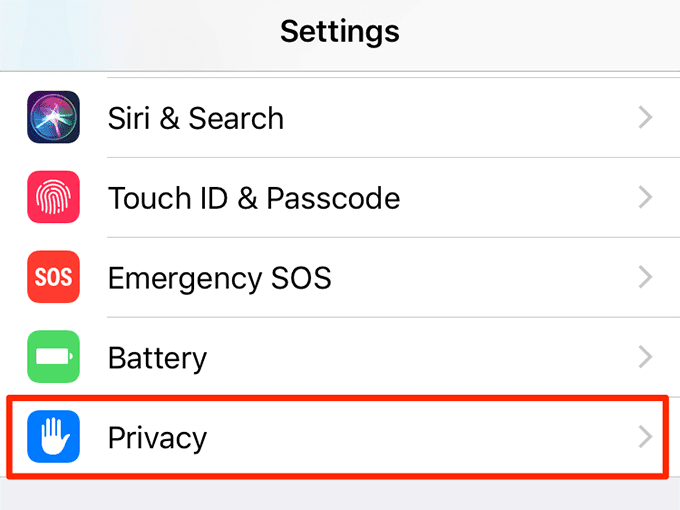Tap the blue hand Privacy icon
The height and width of the screenshot is (510, 680).
pos(52,437)
